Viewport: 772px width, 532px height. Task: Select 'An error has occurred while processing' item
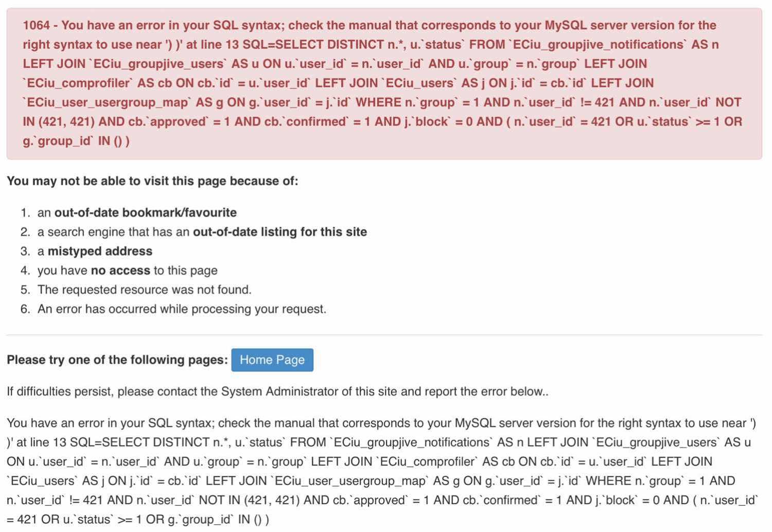click(182, 309)
